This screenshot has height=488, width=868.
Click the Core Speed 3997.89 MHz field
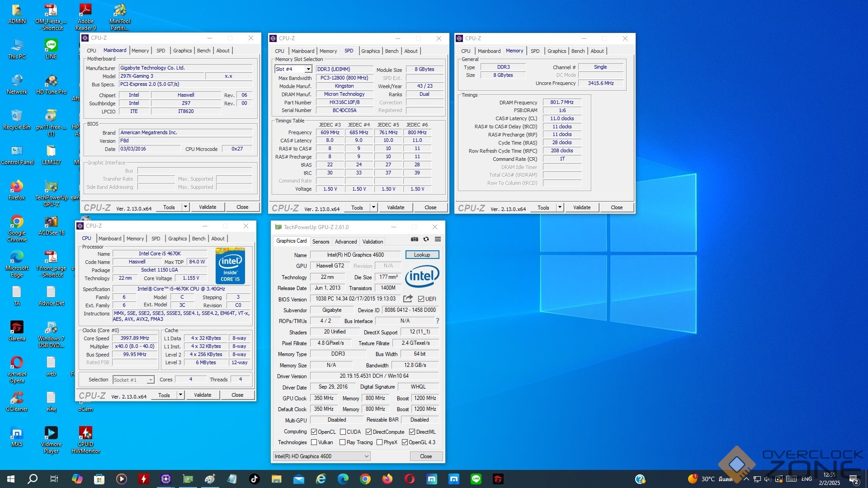point(135,338)
